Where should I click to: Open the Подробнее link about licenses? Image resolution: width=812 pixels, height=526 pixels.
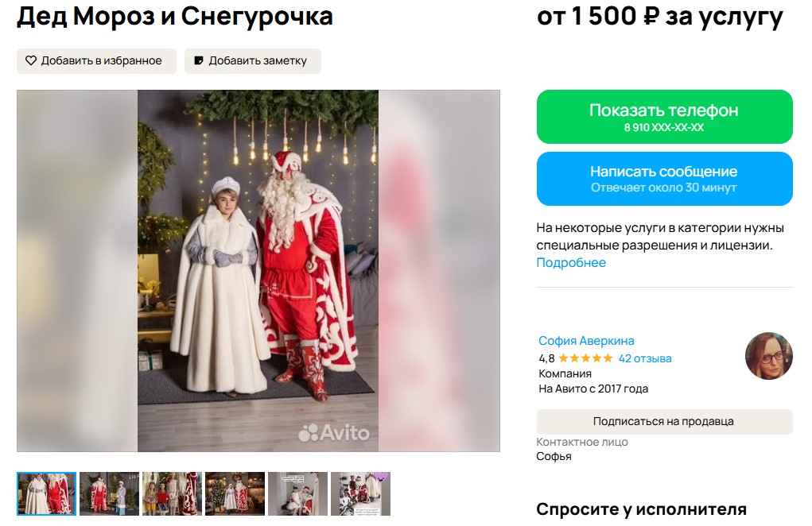click(571, 262)
